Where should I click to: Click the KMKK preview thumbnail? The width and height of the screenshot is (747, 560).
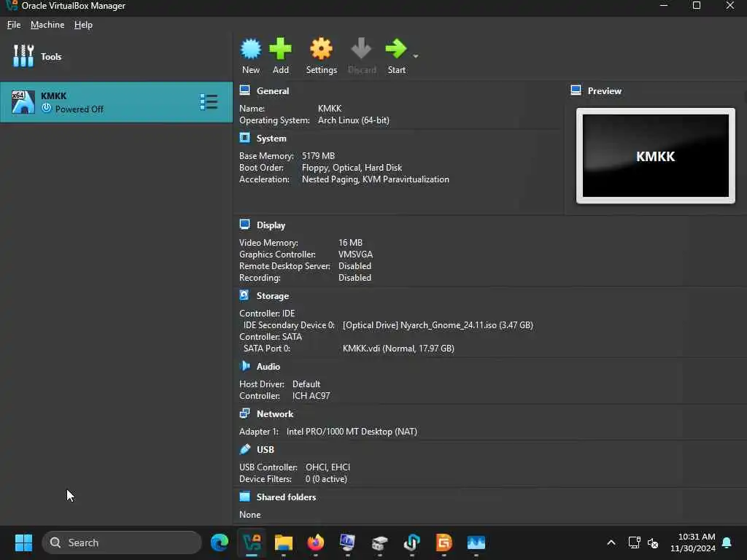656,156
